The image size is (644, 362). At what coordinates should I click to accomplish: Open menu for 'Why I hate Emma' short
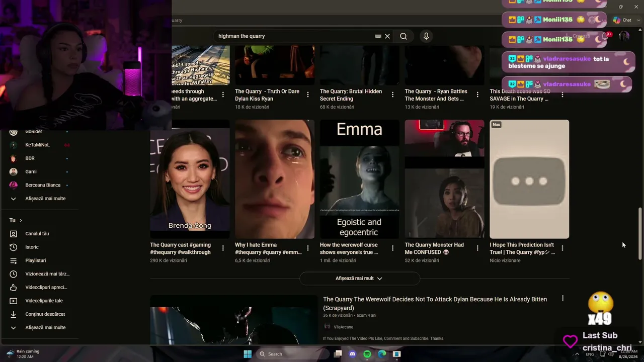pos(308,248)
